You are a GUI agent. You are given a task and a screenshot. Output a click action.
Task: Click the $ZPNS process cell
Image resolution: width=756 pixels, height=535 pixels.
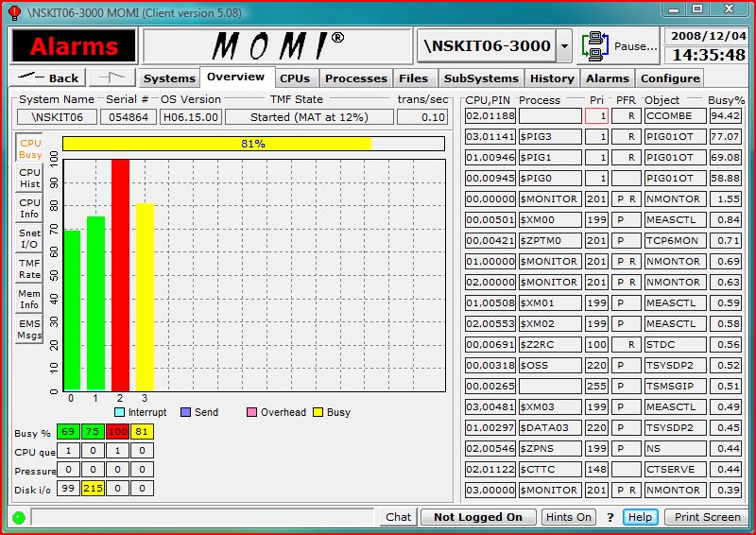(550, 448)
